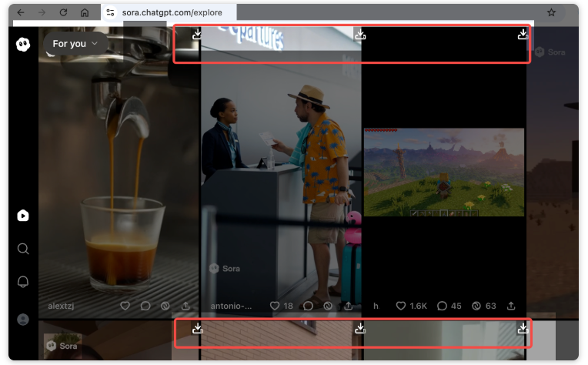Expand the For you feed dropdown

(x=75, y=44)
